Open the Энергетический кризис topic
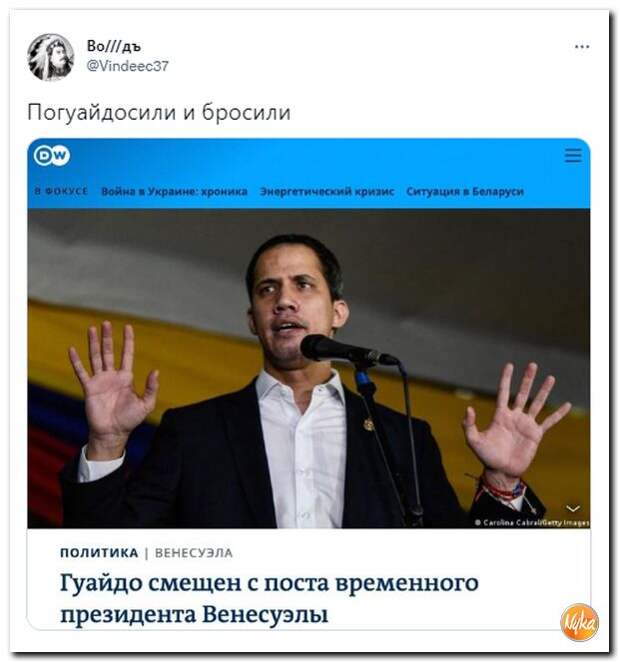Screen dimensions: 620x663 coord(327,192)
